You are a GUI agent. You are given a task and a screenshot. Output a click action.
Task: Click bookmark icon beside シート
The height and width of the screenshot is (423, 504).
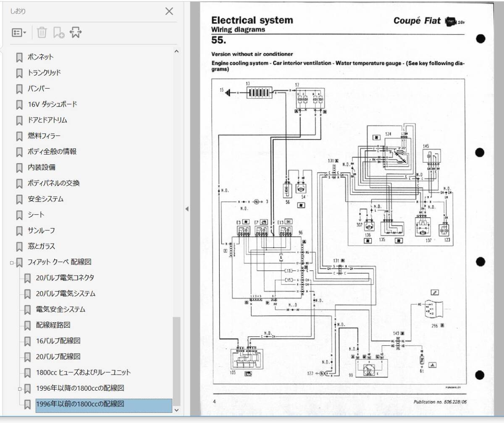(x=19, y=215)
